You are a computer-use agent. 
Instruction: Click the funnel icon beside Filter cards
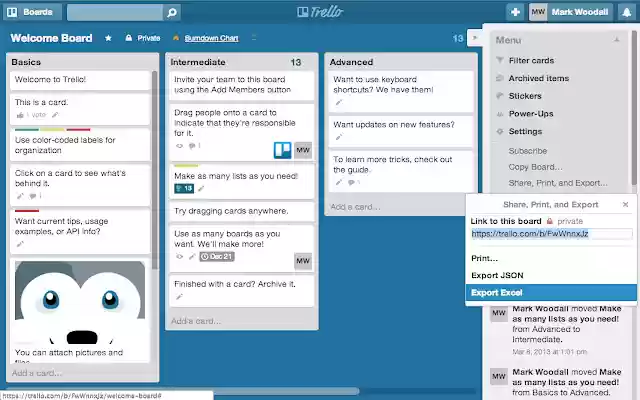point(500,60)
